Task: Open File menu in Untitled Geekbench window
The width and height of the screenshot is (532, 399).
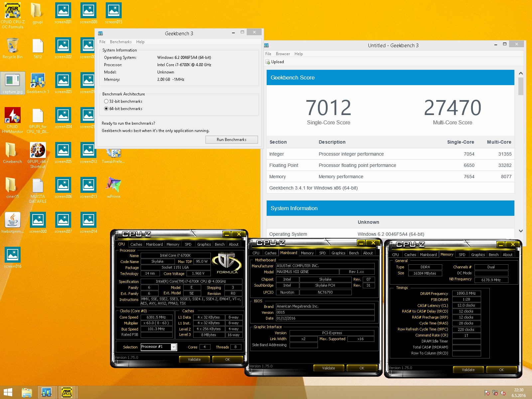Action: click(x=268, y=54)
